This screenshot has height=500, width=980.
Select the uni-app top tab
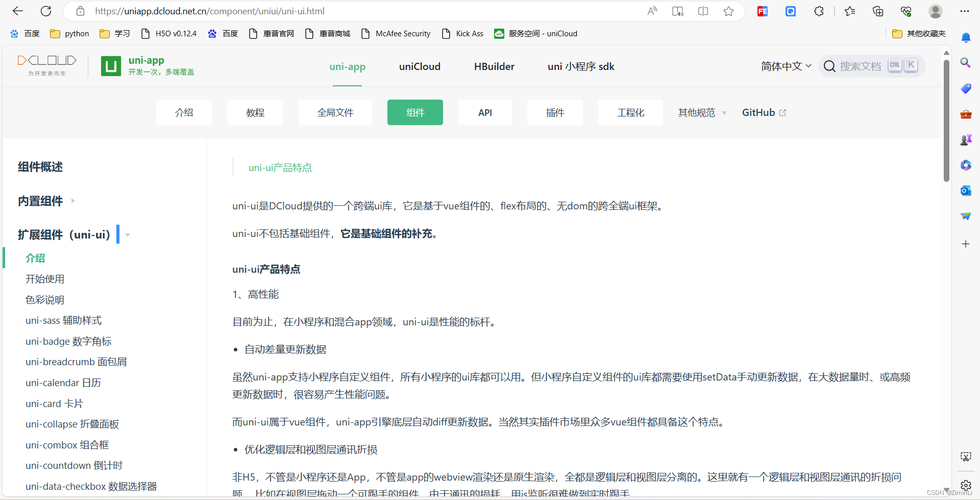point(348,66)
